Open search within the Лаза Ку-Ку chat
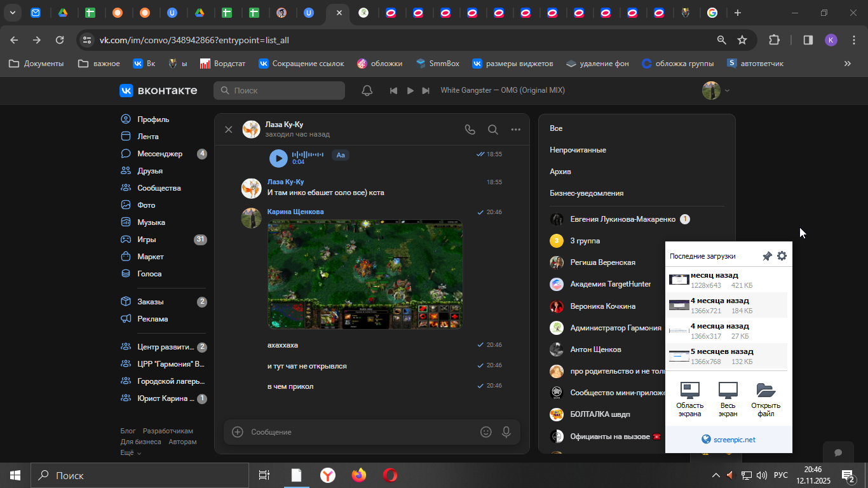This screenshot has width=868, height=488. coord(493,130)
